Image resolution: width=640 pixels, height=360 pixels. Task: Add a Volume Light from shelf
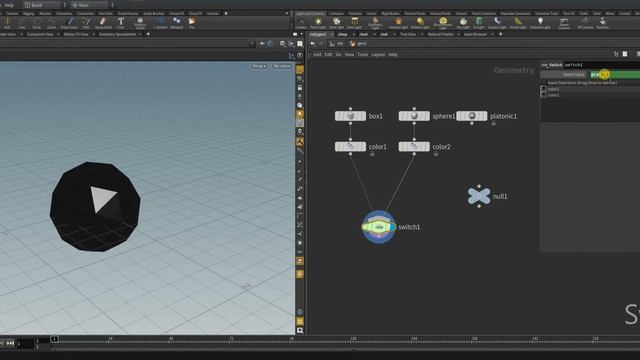[398, 23]
